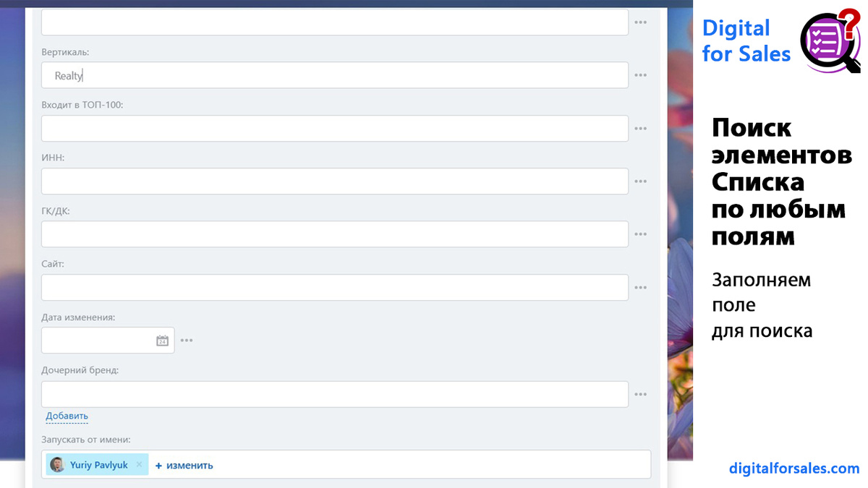Click the Запускать от имени label

pos(85,439)
